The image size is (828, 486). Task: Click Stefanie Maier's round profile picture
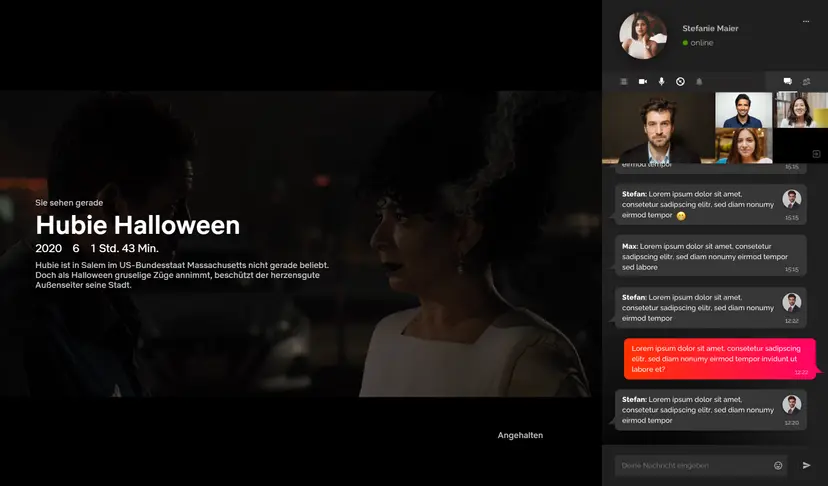tap(643, 35)
